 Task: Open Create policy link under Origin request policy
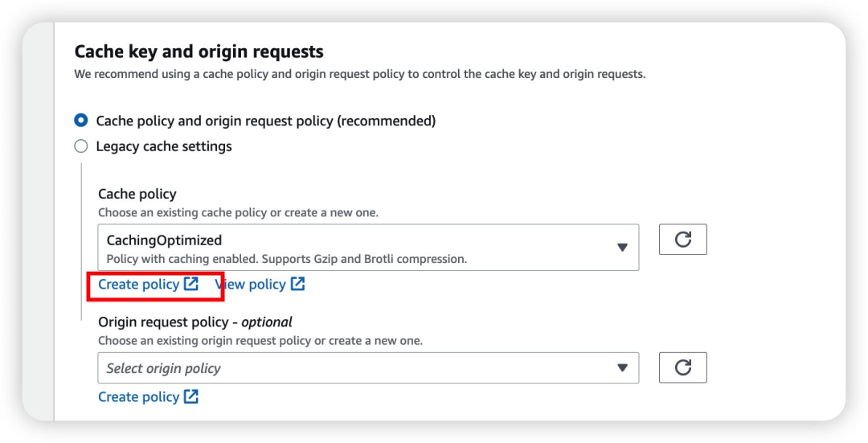tap(138, 396)
